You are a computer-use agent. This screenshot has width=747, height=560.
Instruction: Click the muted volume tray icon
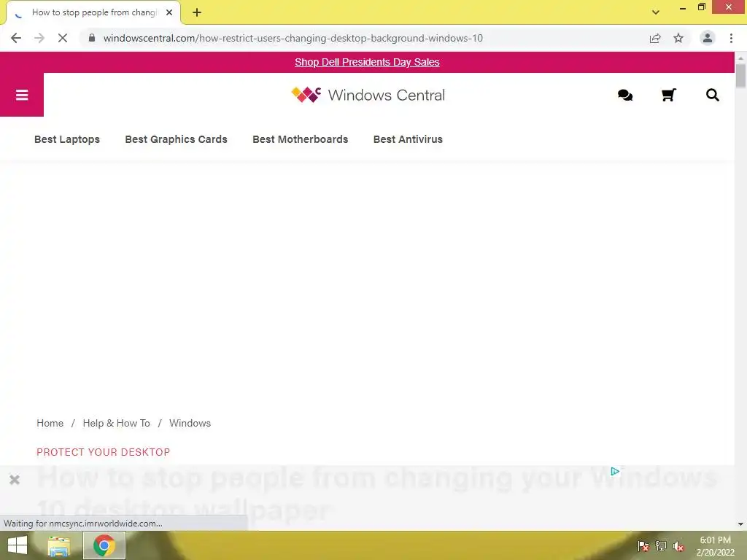pyautogui.click(x=678, y=546)
